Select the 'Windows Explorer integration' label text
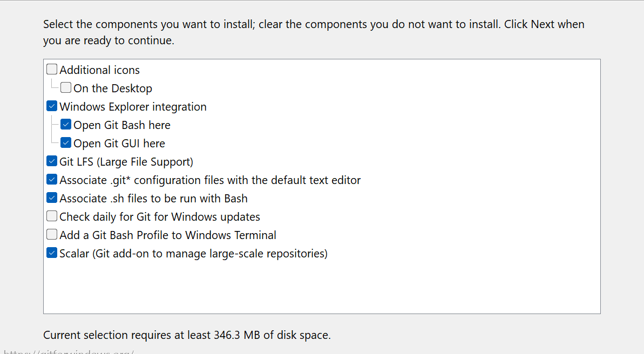This screenshot has height=354, width=644. coord(133,107)
